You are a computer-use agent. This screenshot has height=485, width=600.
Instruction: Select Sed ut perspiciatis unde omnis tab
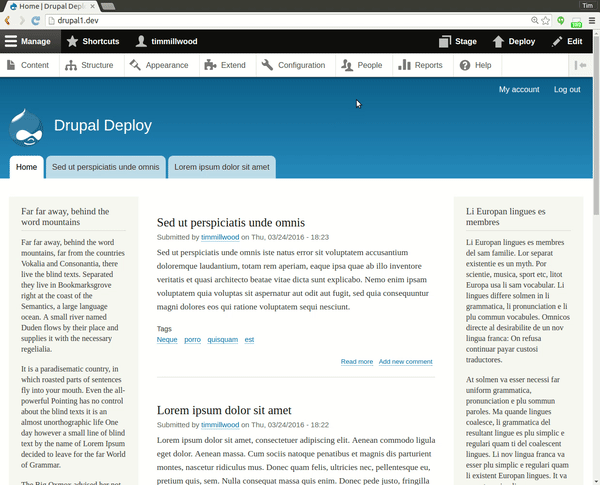tap(106, 167)
